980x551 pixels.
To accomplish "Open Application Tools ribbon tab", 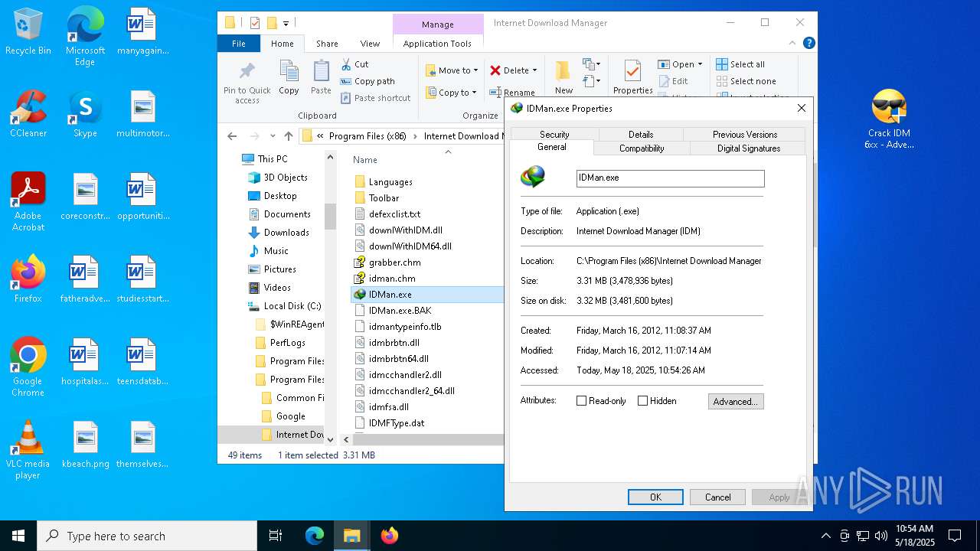I will tap(437, 44).
